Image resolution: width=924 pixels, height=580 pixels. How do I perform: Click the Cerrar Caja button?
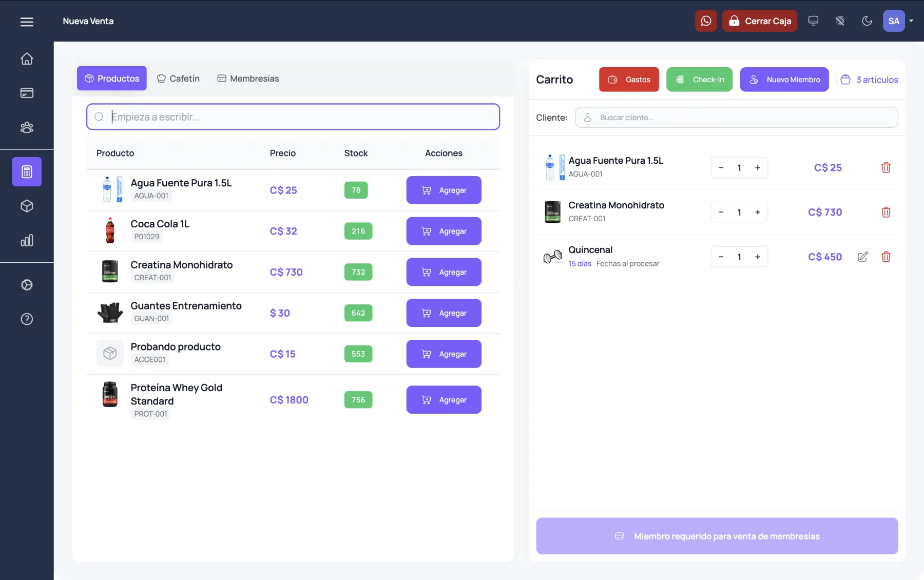tap(760, 21)
